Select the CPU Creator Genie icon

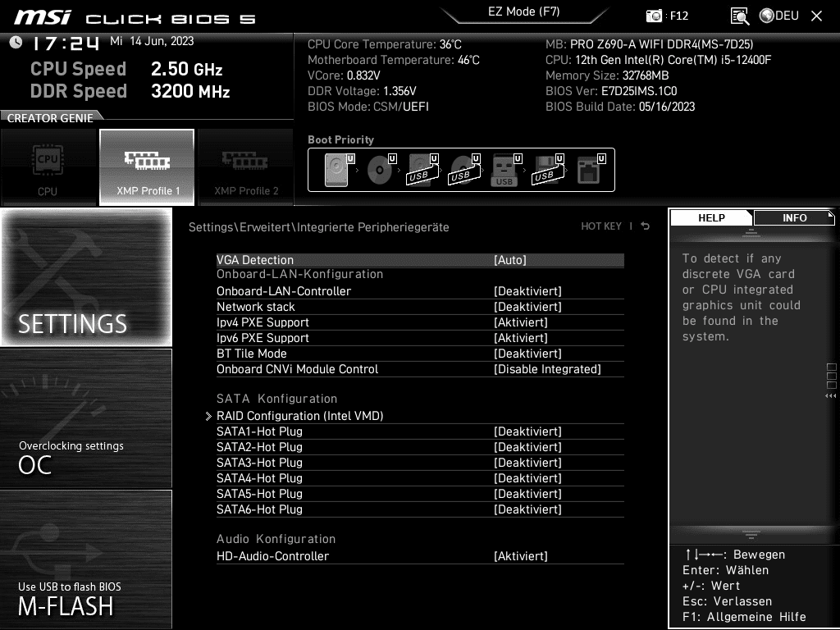[x=48, y=167]
